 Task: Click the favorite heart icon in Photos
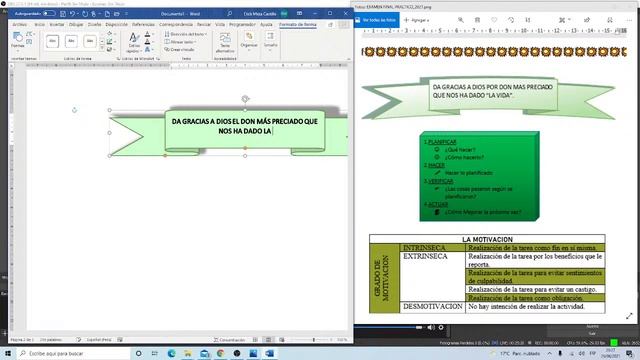click(494, 20)
